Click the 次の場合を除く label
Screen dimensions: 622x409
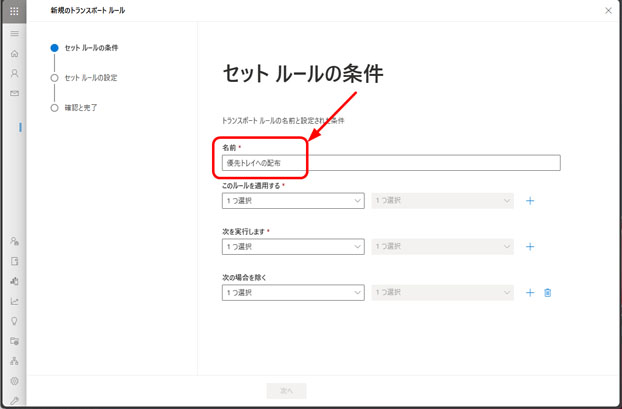[244, 278]
